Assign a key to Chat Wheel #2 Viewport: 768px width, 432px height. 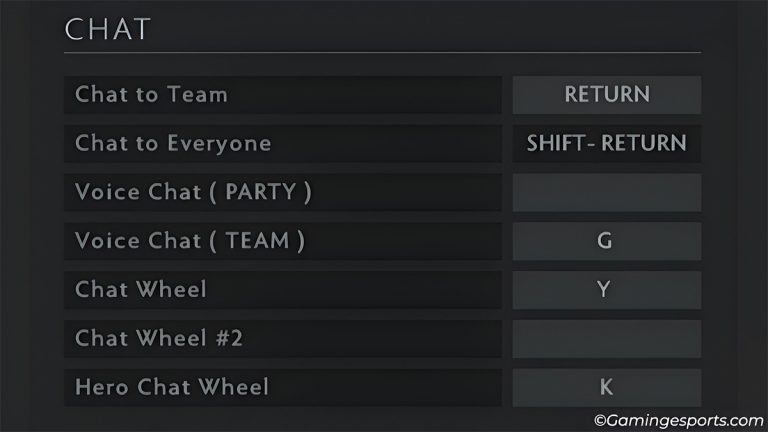pyautogui.click(x=607, y=338)
